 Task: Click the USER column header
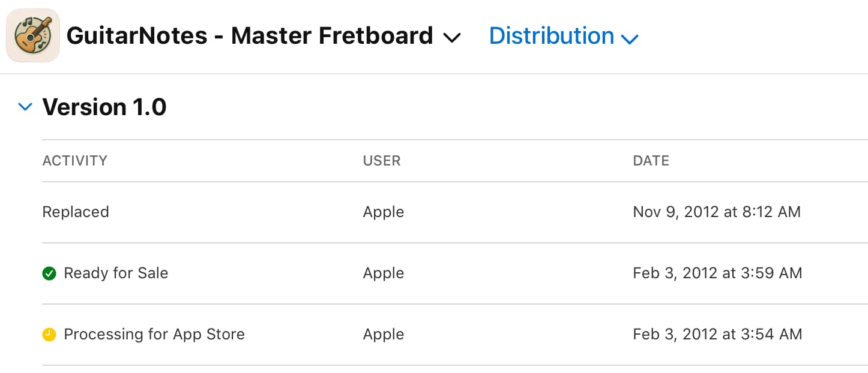tap(382, 161)
